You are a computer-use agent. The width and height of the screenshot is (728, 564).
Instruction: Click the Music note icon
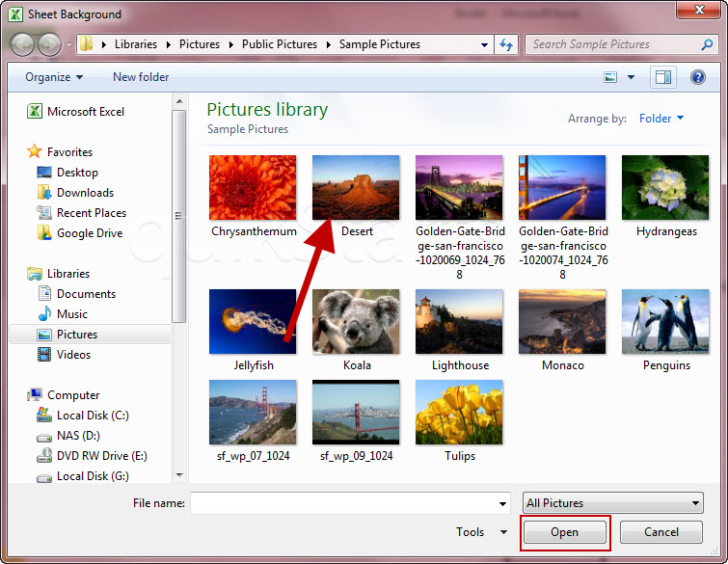pyautogui.click(x=44, y=313)
